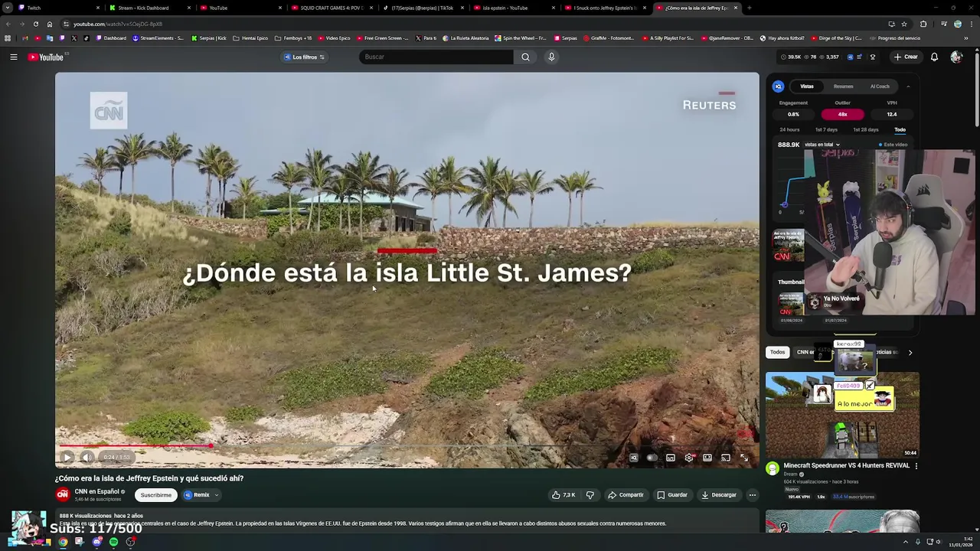The height and width of the screenshot is (551, 980).
Task: Select the Vistas tab in vidIQ panel
Action: (x=807, y=86)
